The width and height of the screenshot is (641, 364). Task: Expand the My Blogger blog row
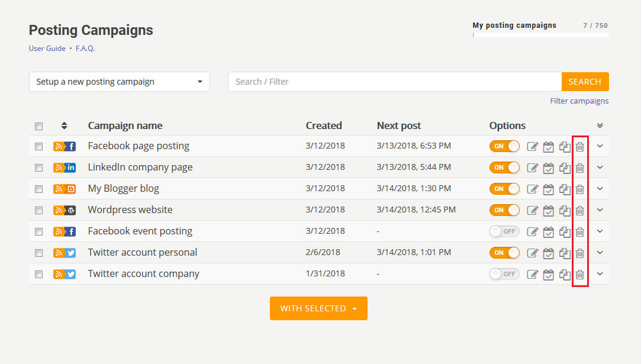pos(600,189)
